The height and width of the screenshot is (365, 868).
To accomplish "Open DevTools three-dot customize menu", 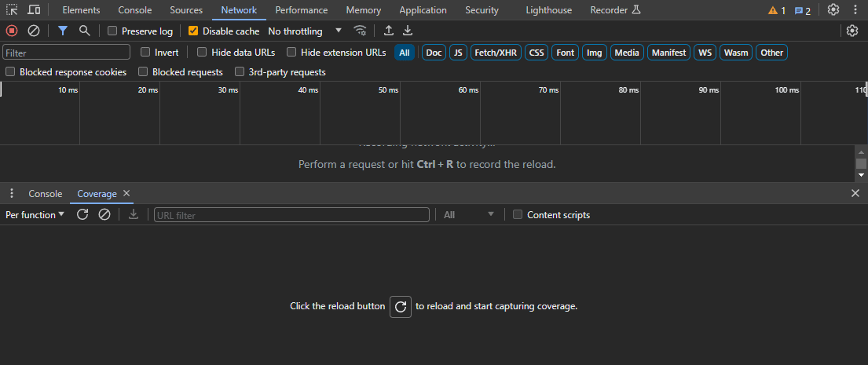I will point(855,10).
